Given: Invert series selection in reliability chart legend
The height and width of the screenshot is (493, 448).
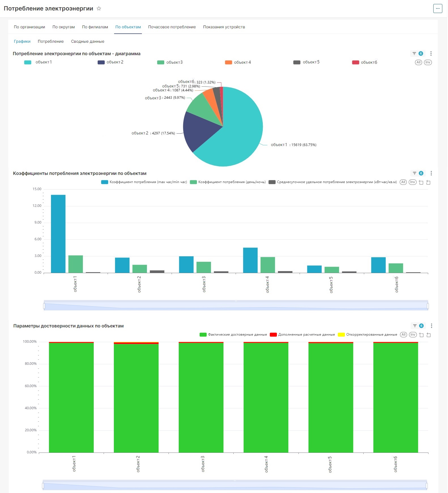Looking at the screenshot, I should tap(413, 335).
